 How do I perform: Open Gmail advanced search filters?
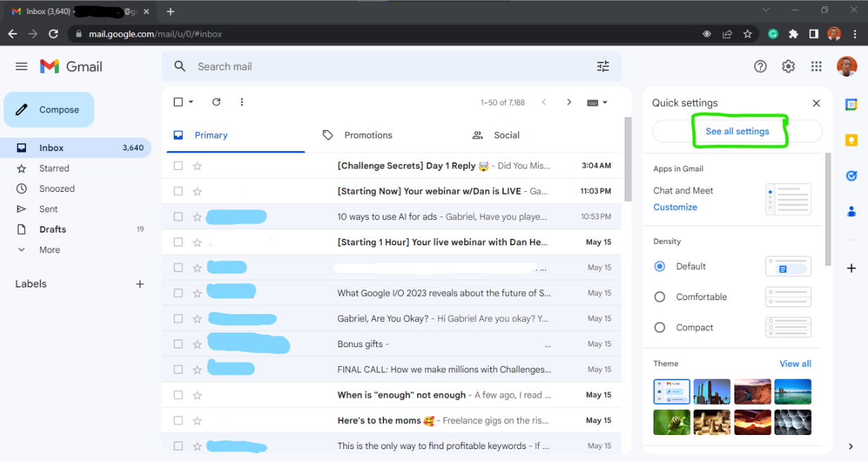pos(603,65)
